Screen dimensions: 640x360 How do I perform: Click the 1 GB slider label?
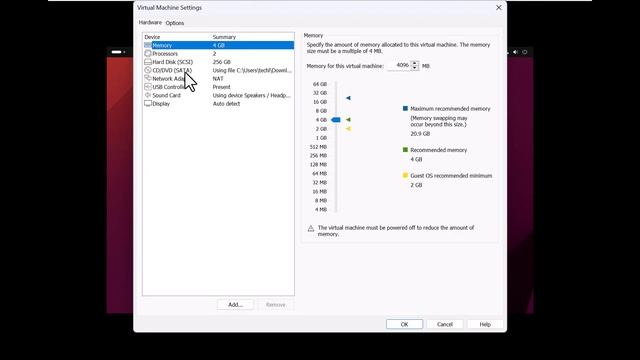[321, 138]
